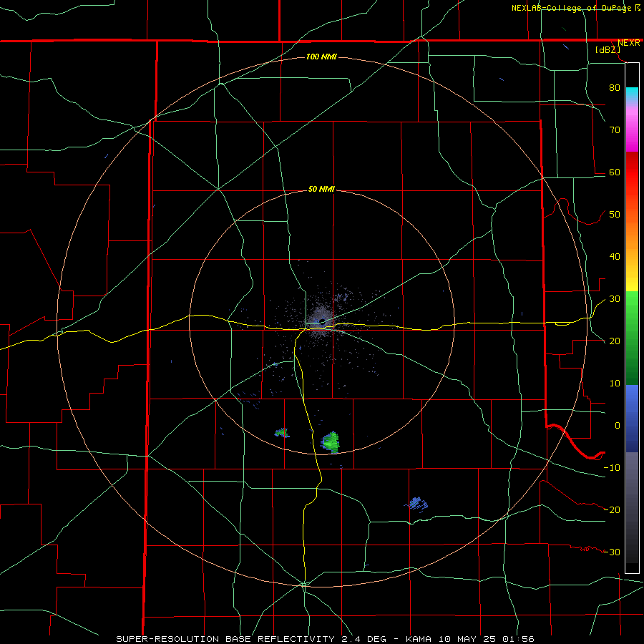Click the NEXR label above the color scale
The height and width of the screenshot is (644, 644).
tap(629, 43)
